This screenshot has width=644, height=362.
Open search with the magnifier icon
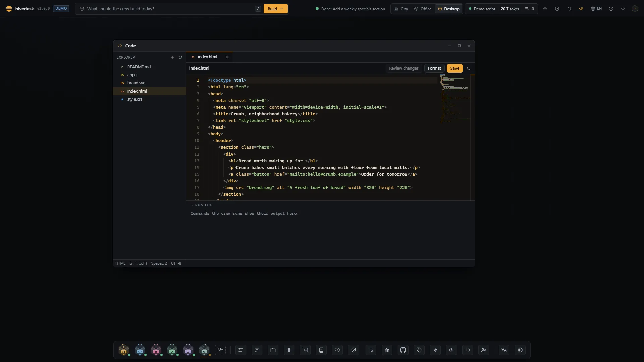coord(623,9)
